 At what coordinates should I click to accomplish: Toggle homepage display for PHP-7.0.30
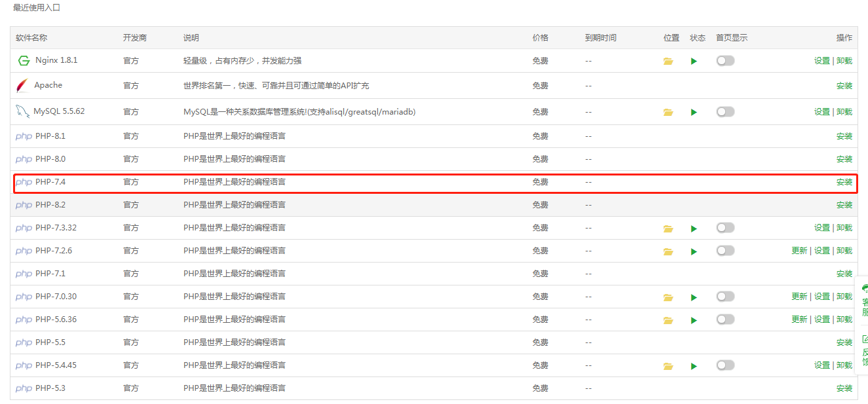coord(725,296)
